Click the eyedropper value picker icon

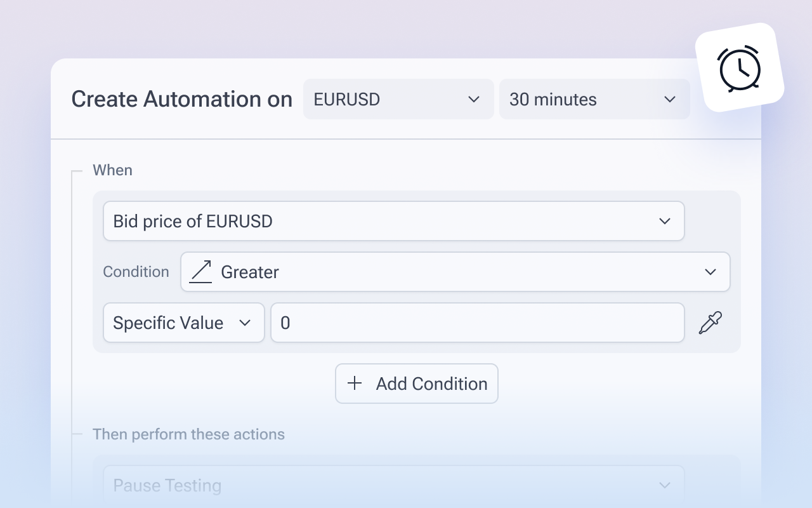tap(710, 323)
